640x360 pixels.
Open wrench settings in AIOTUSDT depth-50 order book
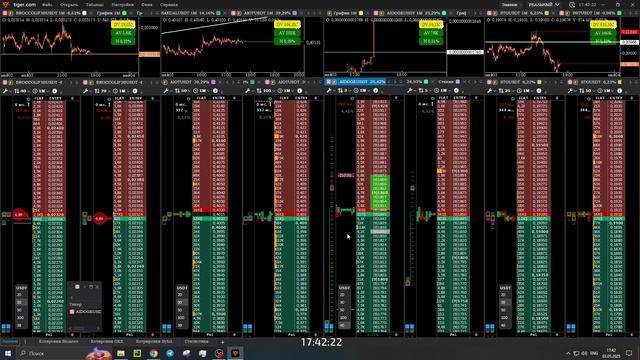point(166,91)
